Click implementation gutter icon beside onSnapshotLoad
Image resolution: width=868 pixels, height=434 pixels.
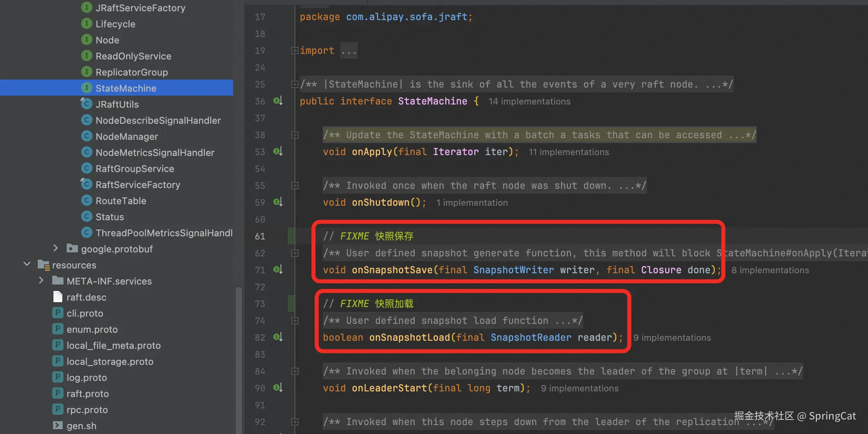point(278,337)
